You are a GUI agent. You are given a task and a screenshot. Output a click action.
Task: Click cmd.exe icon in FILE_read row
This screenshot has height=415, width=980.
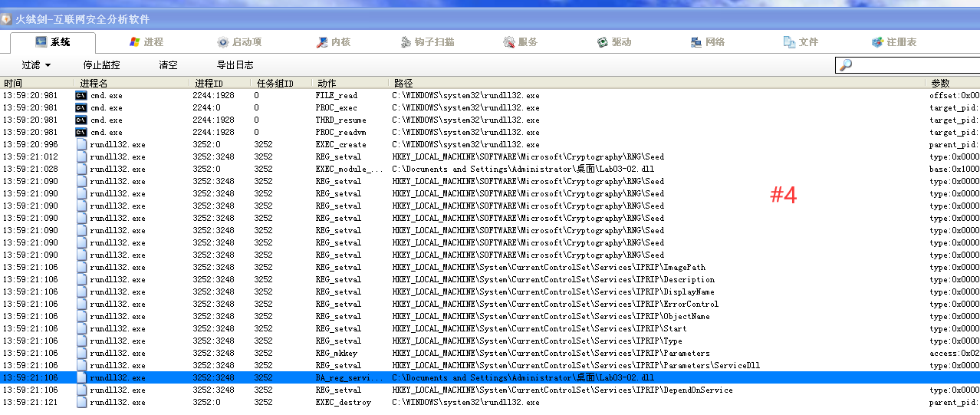[81, 96]
